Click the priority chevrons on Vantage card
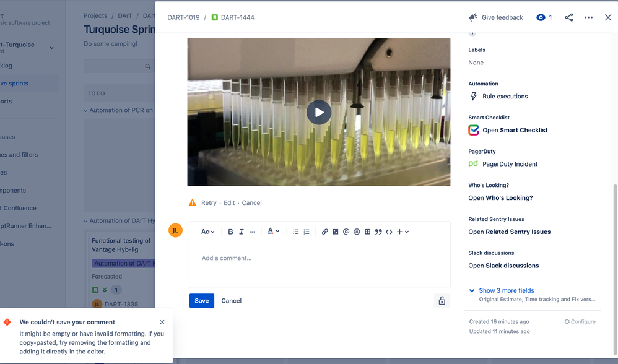 [x=105, y=290]
